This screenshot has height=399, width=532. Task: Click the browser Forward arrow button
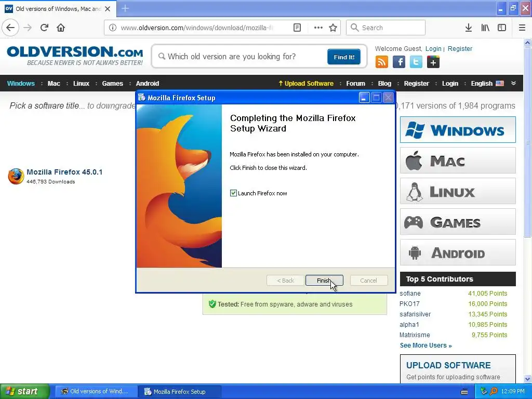pos(28,28)
